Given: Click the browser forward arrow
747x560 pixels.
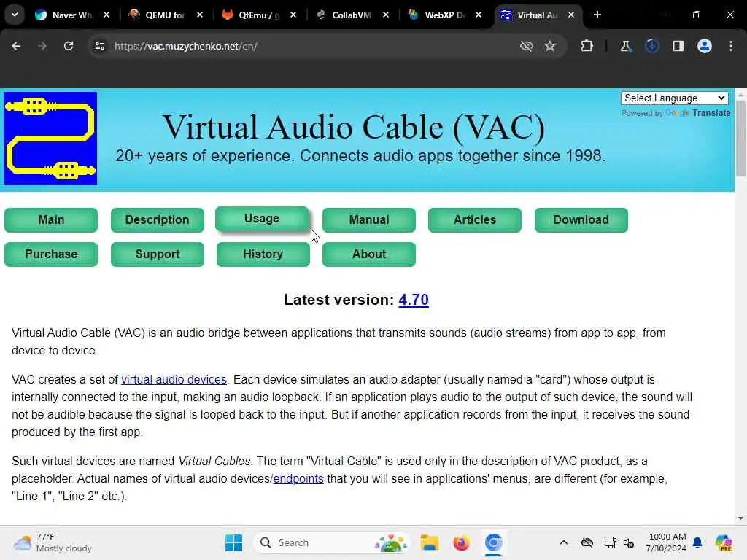Looking at the screenshot, I should pyautogui.click(x=42, y=46).
